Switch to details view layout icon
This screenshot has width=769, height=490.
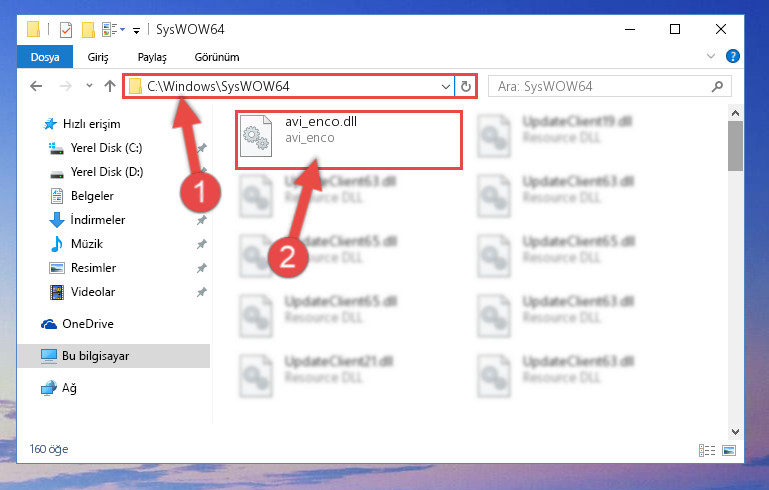coord(707,450)
